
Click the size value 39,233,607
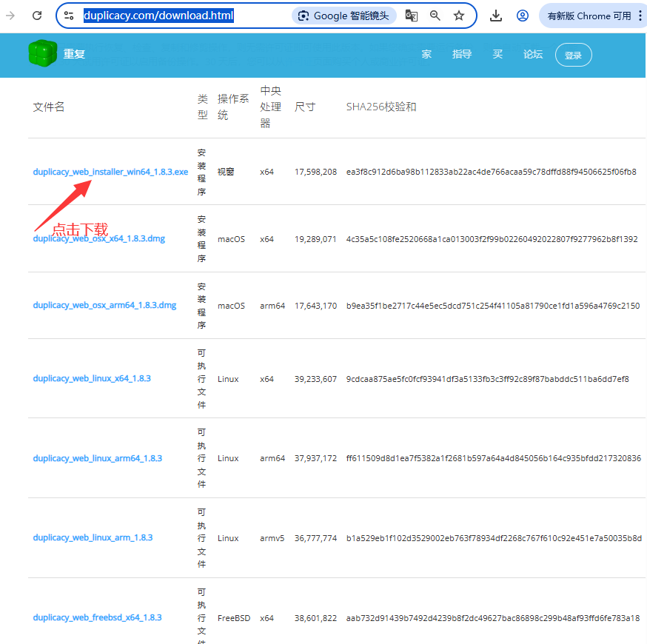pos(315,379)
